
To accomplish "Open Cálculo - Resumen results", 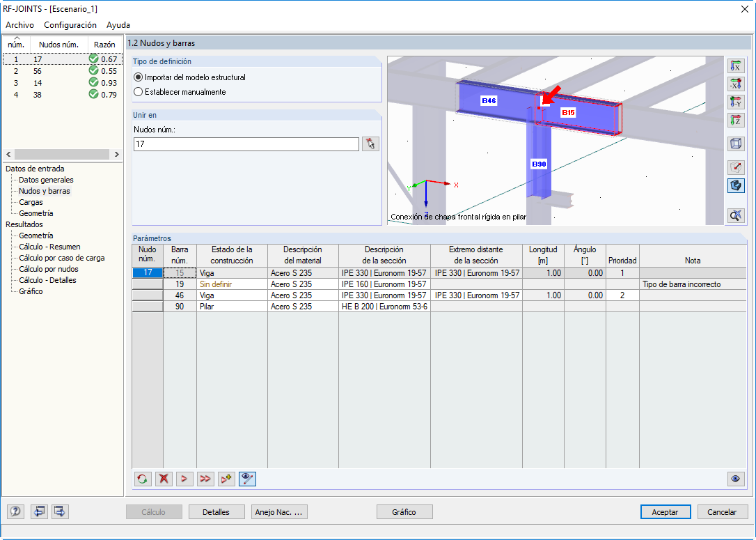I will 49,247.
